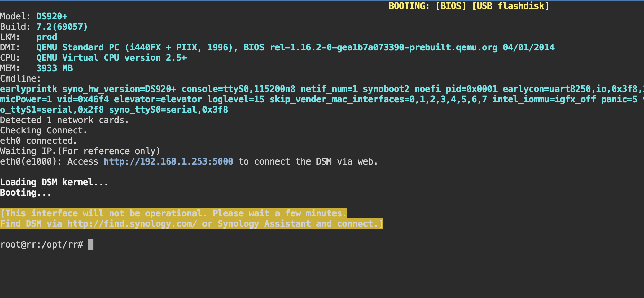
Task: Click the BOOTING: header text
Action: [409, 6]
